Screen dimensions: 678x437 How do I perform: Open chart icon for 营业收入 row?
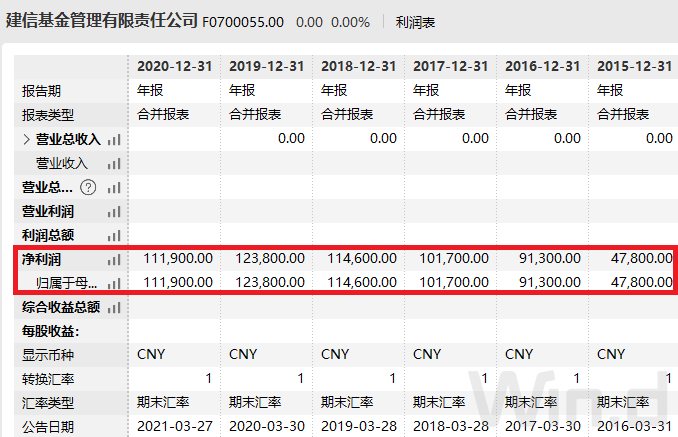(x=114, y=164)
